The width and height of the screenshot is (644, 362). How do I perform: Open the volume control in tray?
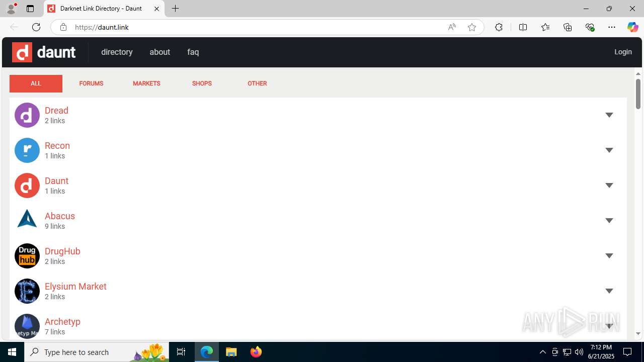tap(579, 352)
